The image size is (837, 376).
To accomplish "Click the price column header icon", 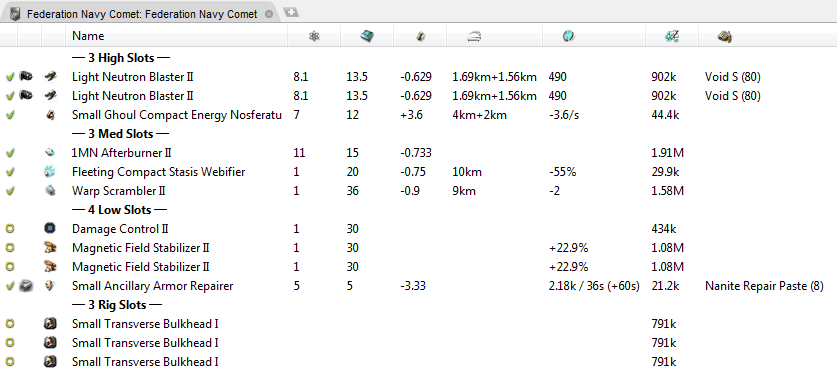I will coord(672,36).
